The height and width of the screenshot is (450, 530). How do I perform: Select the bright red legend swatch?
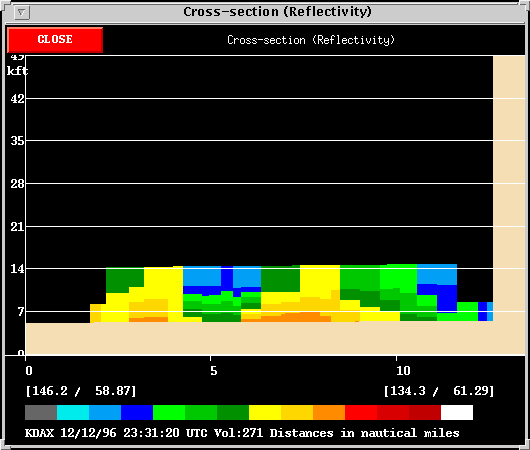point(361,412)
